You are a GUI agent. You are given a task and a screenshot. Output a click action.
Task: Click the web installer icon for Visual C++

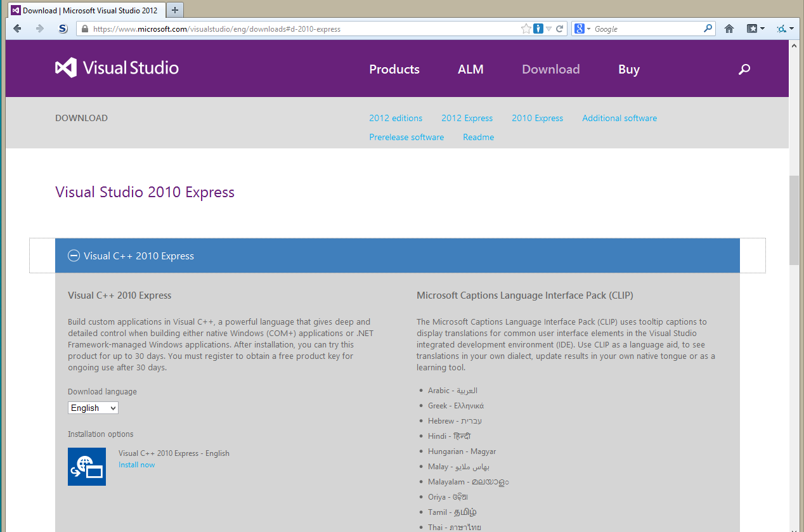coord(87,466)
